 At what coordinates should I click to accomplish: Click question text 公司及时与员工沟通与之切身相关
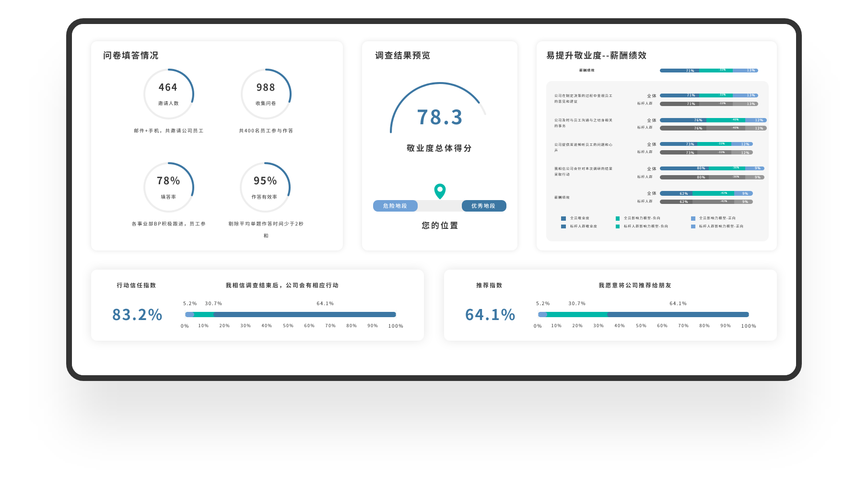coord(583,120)
